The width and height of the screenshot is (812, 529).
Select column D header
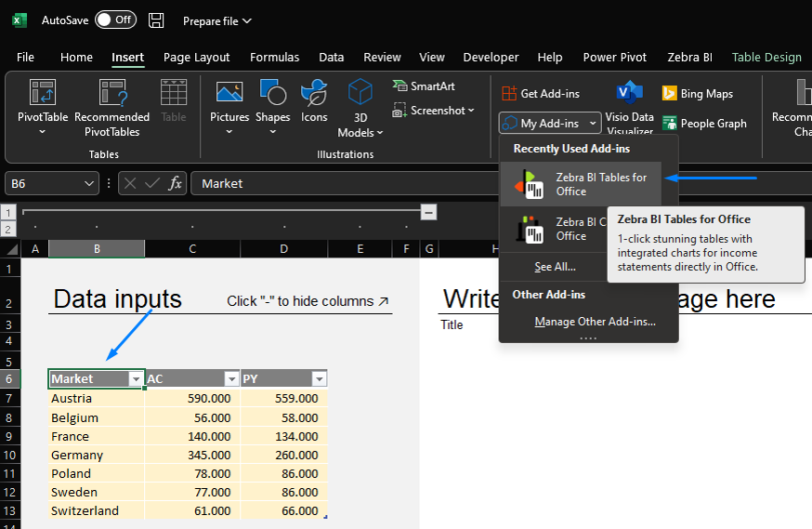tap(283, 249)
